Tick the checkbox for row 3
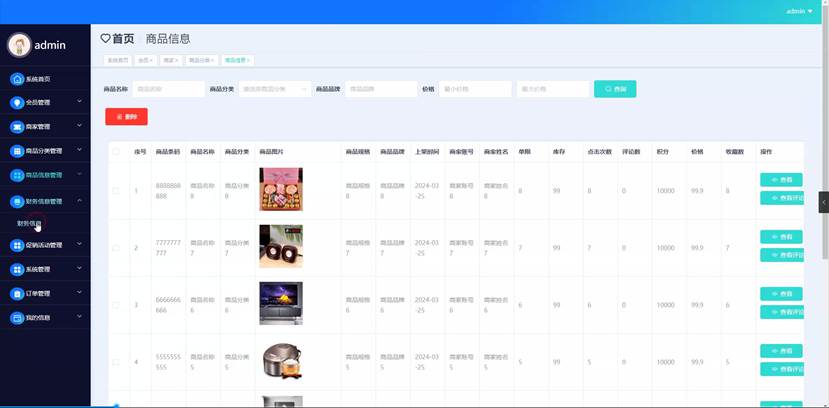 pyautogui.click(x=116, y=305)
